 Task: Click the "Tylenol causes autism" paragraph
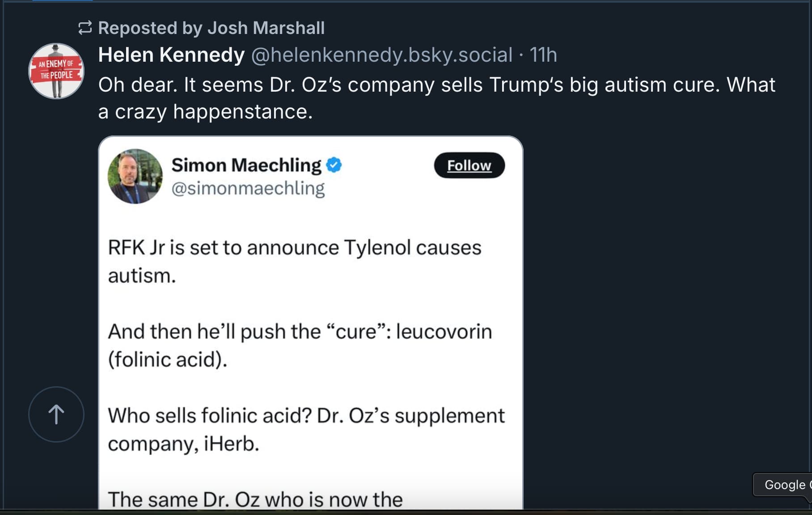295,262
